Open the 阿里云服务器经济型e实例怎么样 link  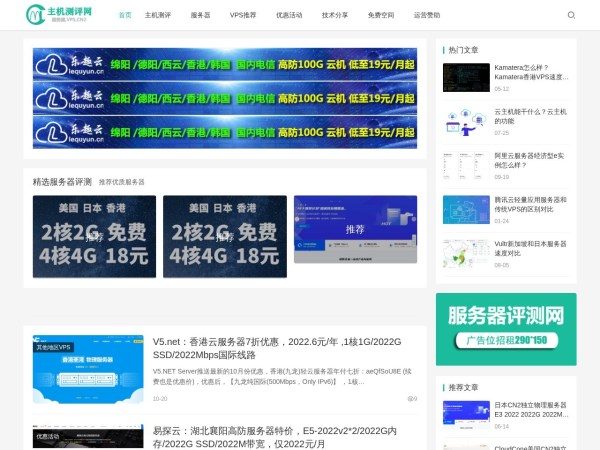529,160
